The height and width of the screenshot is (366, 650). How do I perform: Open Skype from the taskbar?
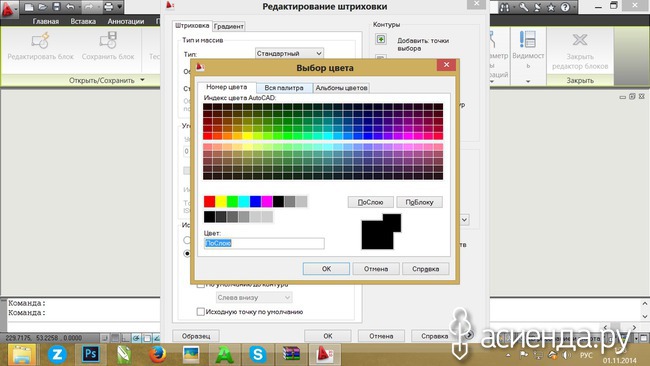257,354
